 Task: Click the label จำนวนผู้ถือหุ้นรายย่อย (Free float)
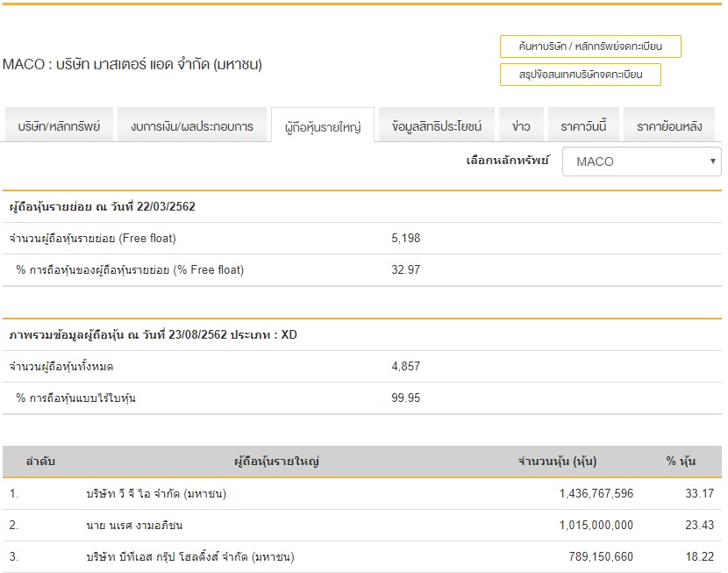point(92,239)
